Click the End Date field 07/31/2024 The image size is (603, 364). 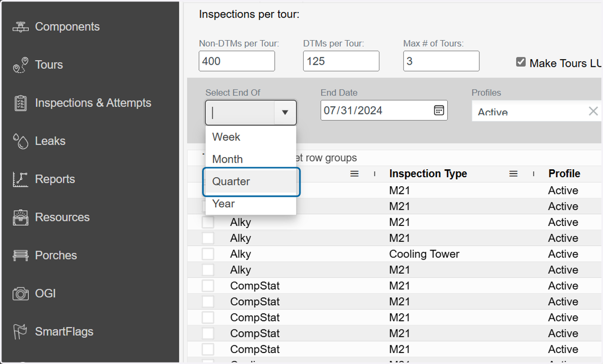pyautogui.click(x=384, y=110)
